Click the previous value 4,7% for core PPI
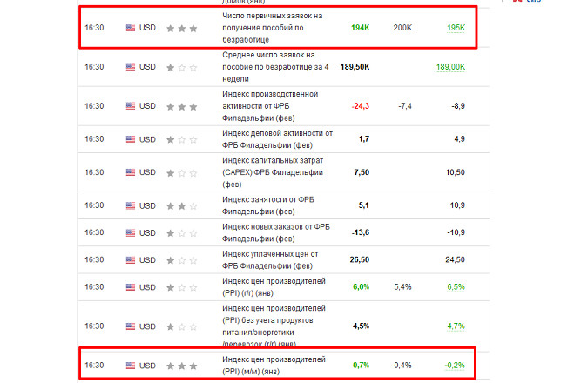 [x=455, y=326]
